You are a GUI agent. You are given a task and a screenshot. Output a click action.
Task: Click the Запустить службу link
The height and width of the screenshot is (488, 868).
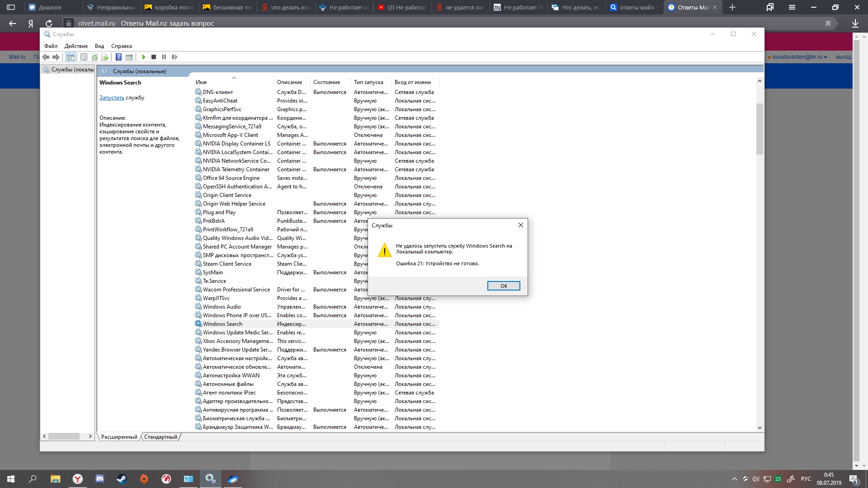[x=112, y=98]
